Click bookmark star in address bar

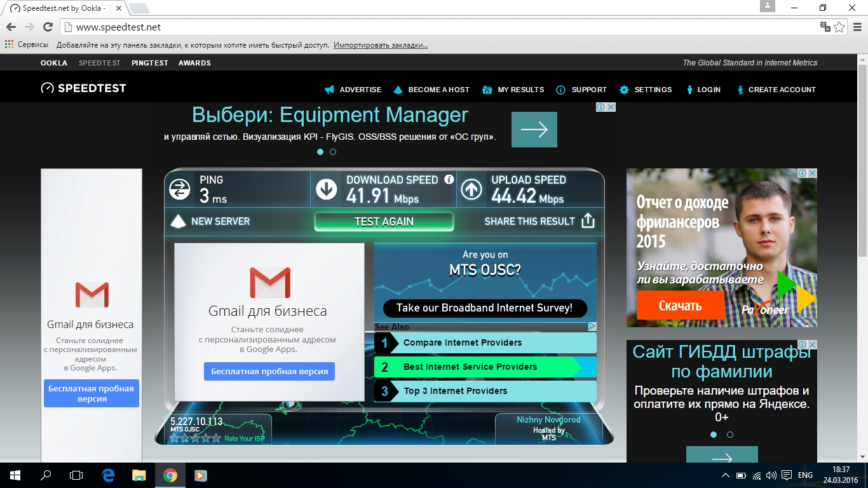(839, 27)
